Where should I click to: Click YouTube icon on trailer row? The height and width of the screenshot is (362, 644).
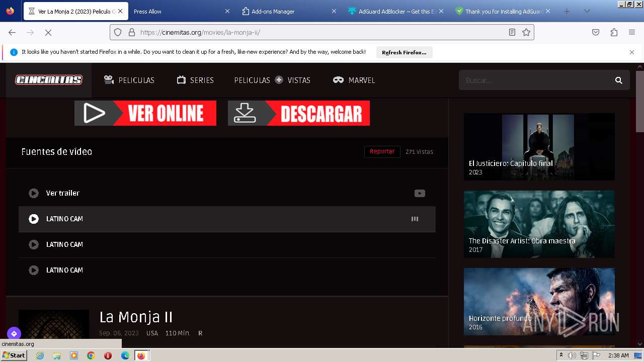click(x=420, y=193)
